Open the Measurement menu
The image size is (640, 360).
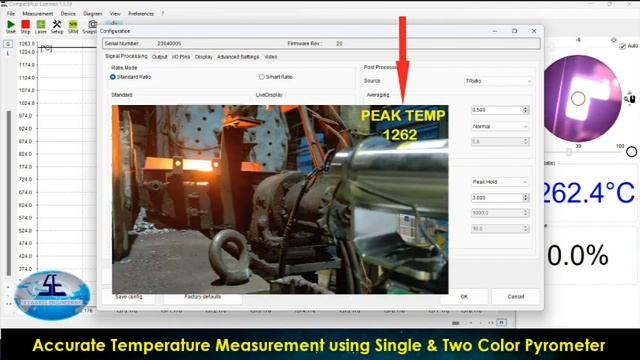coord(38,13)
